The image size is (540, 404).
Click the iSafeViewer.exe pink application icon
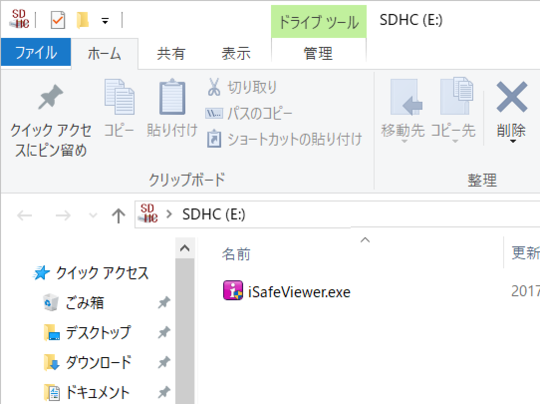tap(232, 290)
